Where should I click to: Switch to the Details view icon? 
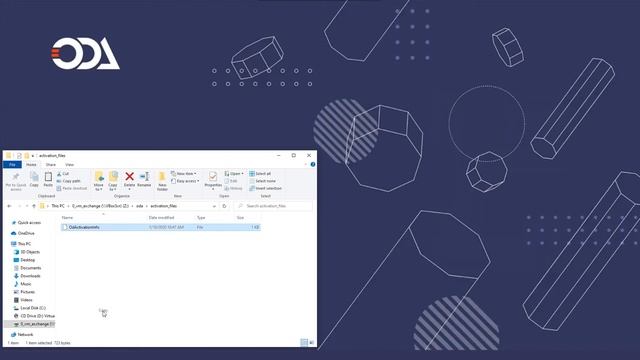[304, 343]
